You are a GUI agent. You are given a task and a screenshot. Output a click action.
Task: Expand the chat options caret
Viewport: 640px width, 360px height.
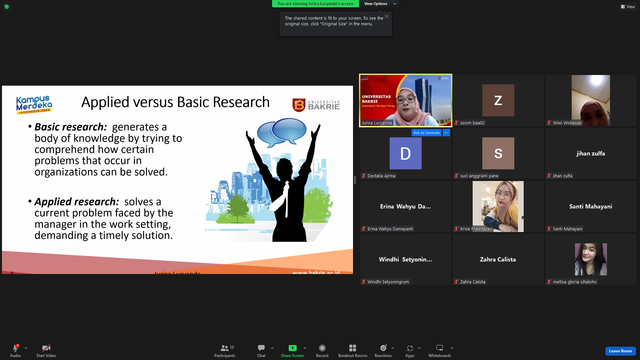(x=272, y=348)
